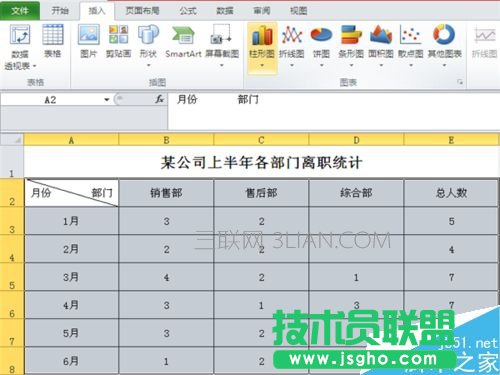Screen dimensions: 500x375
Task: Click the fx insert function icon
Action: [160, 99]
